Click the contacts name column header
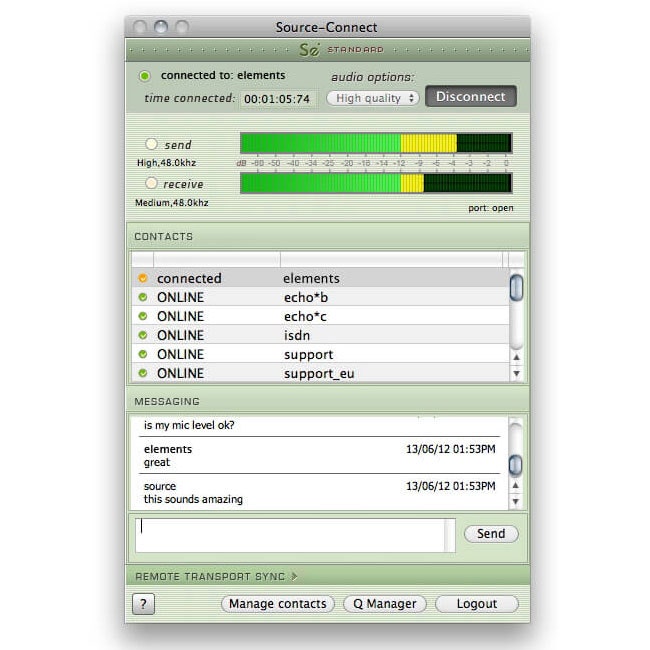The width and height of the screenshot is (650, 650). pyautogui.click(x=391, y=259)
